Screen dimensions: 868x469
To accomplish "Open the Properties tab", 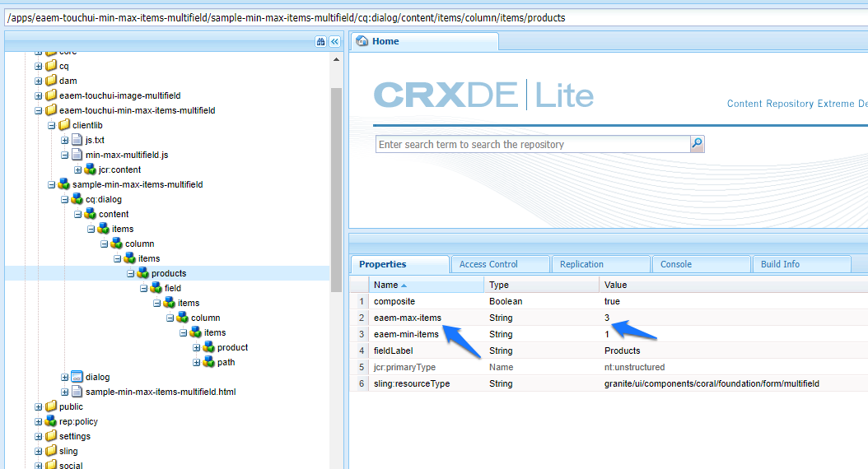I will [399, 264].
